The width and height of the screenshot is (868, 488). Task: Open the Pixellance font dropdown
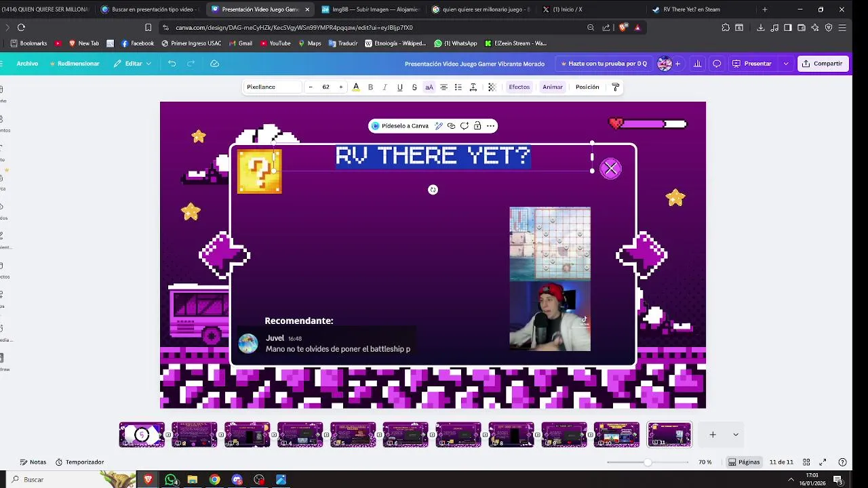(273, 87)
